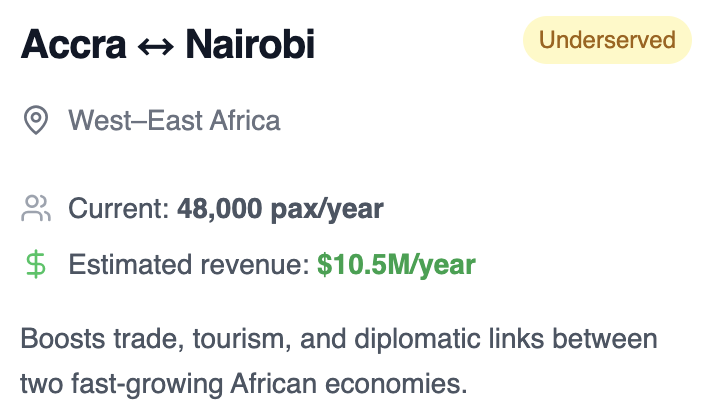Click the Estimated revenue: label
Image resolution: width=710 pixels, height=420 pixels.
pos(189,264)
